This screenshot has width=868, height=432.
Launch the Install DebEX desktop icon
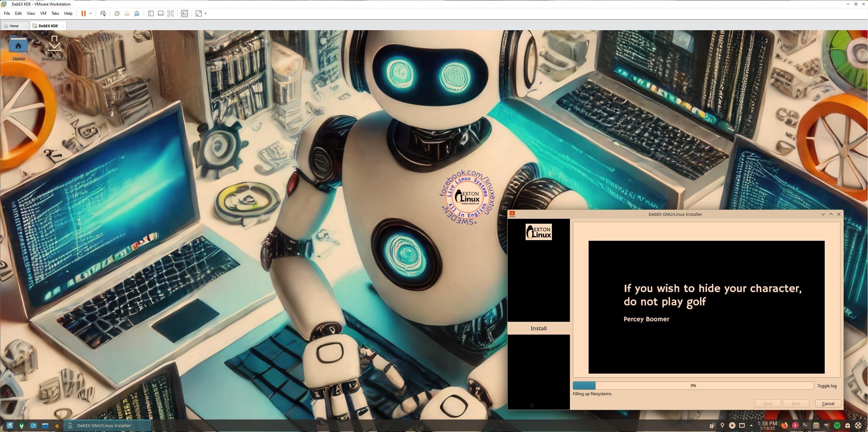point(54,48)
